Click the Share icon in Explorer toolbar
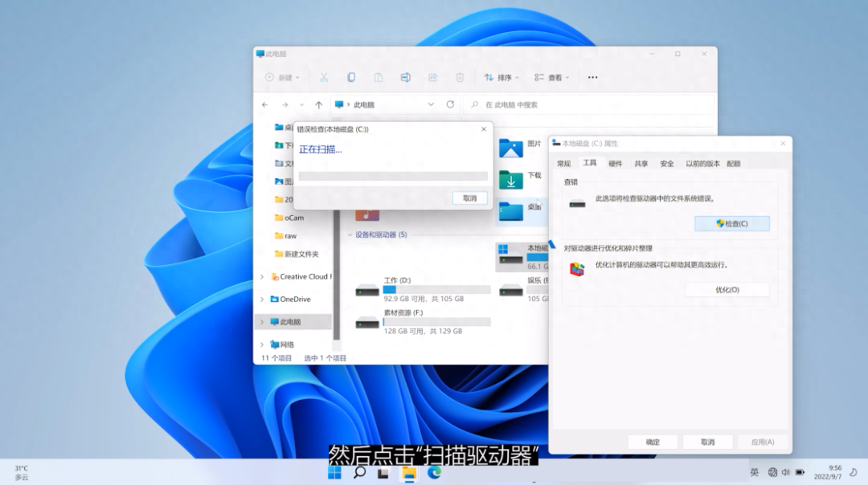The image size is (868, 485). coord(432,78)
